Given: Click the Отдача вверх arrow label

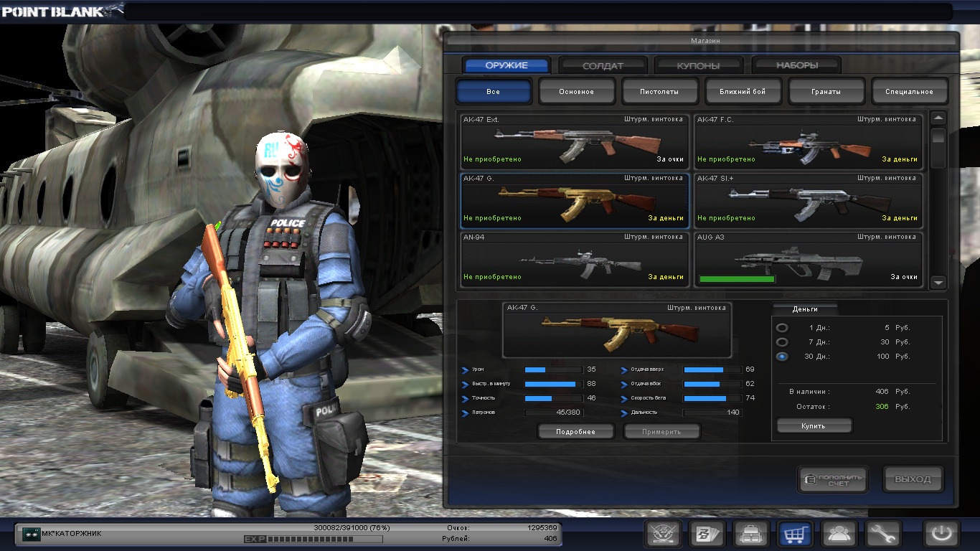Looking at the screenshot, I should coord(642,369).
